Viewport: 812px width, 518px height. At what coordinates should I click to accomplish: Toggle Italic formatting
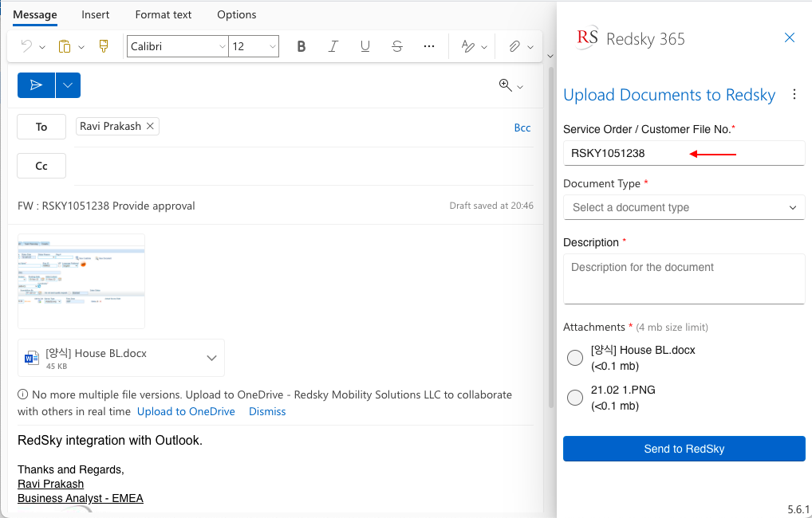click(x=333, y=46)
